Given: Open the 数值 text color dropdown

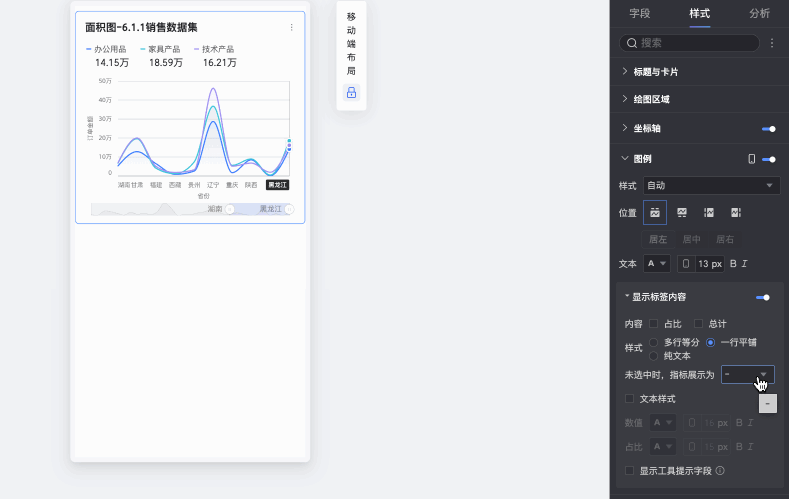Looking at the screenshot, I should point(663,423).
